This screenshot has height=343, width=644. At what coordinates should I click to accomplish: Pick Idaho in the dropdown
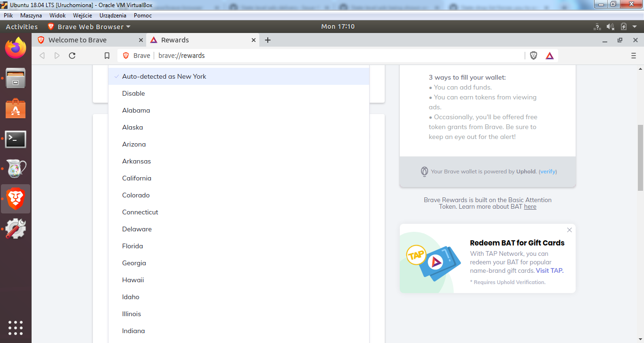pos(239,297)
